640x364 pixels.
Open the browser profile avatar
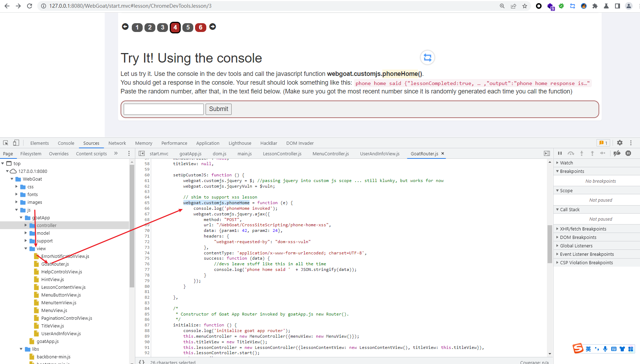[629, 6]
